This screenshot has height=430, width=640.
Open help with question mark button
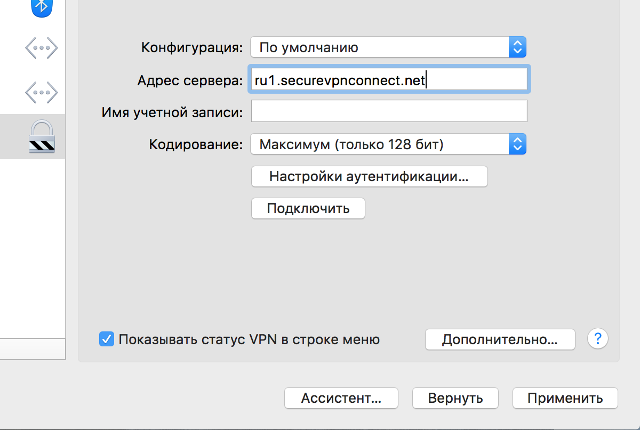tap(598, 339)
